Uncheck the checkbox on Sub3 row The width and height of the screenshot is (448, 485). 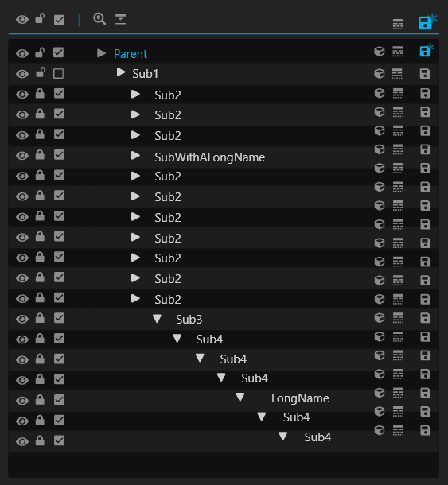[59, 318]
